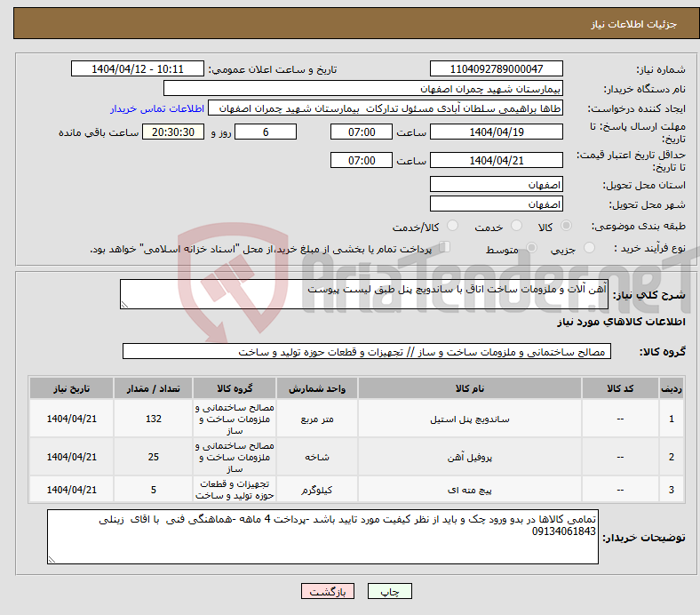Image resolution: width=700 pixels, height=615 pixels.
Task: Select the کالا radio button
Action: [x=566, y=226]
